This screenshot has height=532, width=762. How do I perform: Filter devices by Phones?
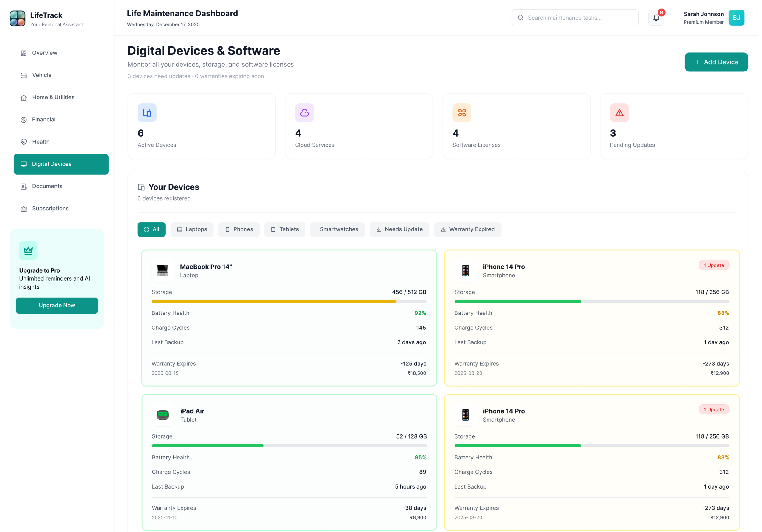click(239, 229)
